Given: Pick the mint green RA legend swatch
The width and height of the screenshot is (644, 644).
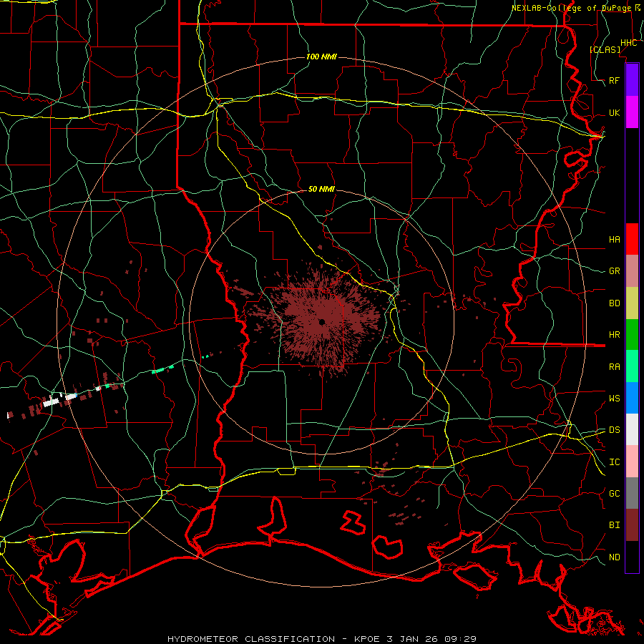Looking at the screenshot, I should pyautogui.click(x=632, y=366).
